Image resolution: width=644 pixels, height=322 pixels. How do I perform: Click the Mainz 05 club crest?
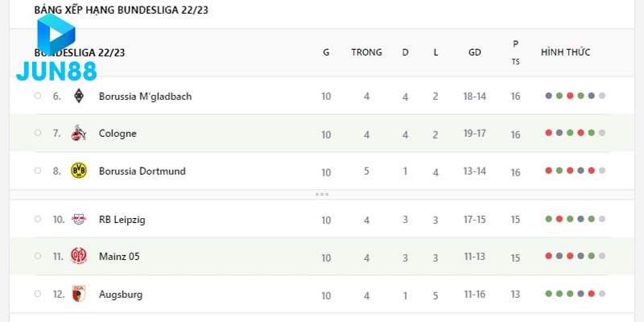point(79,257)
